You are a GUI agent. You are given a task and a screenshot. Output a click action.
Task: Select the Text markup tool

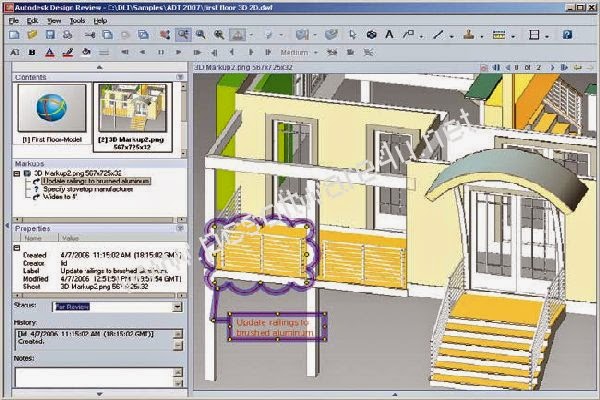coord(389,35)
